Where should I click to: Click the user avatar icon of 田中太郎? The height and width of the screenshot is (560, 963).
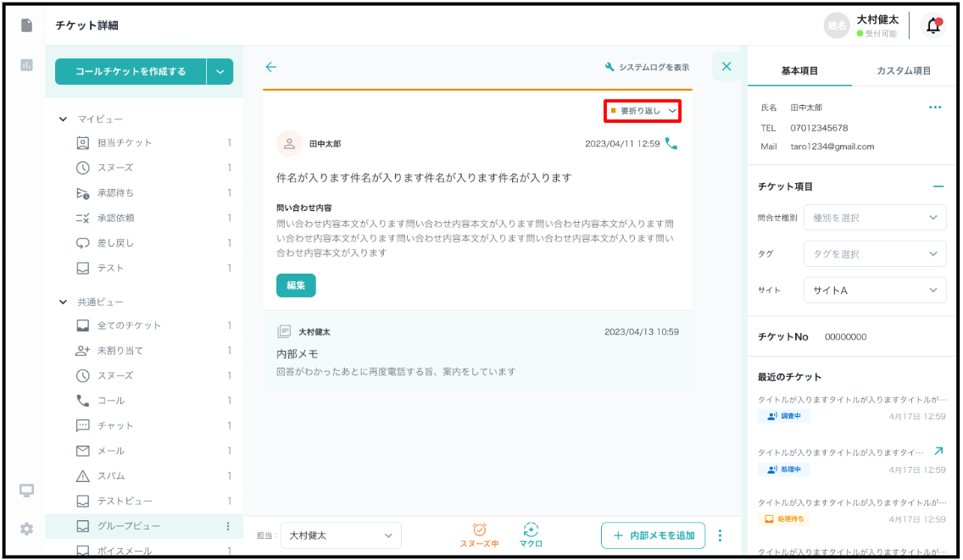289,144
